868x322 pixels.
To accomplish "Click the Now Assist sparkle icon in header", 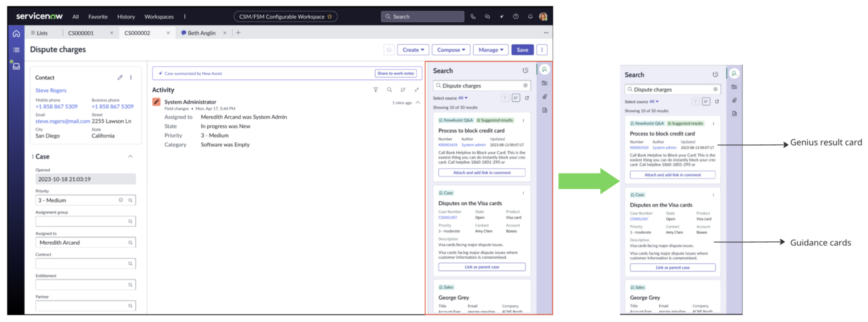I will pos(501,17).
